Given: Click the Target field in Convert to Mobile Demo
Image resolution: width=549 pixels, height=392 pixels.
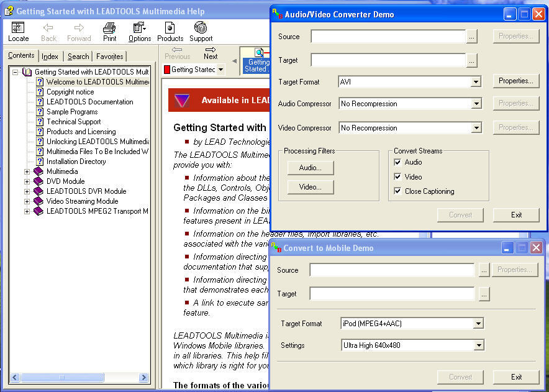Looking at the screenshot, I should [x=392, y=294].
